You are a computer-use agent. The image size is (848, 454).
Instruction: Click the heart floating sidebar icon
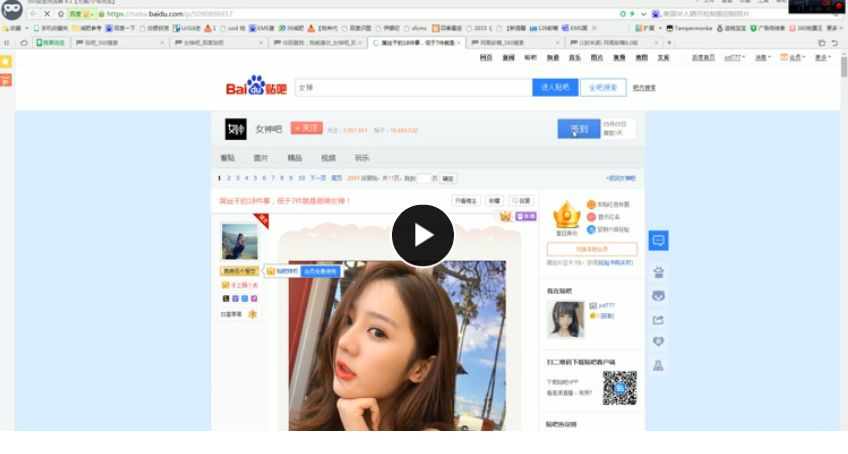[658, 341]
